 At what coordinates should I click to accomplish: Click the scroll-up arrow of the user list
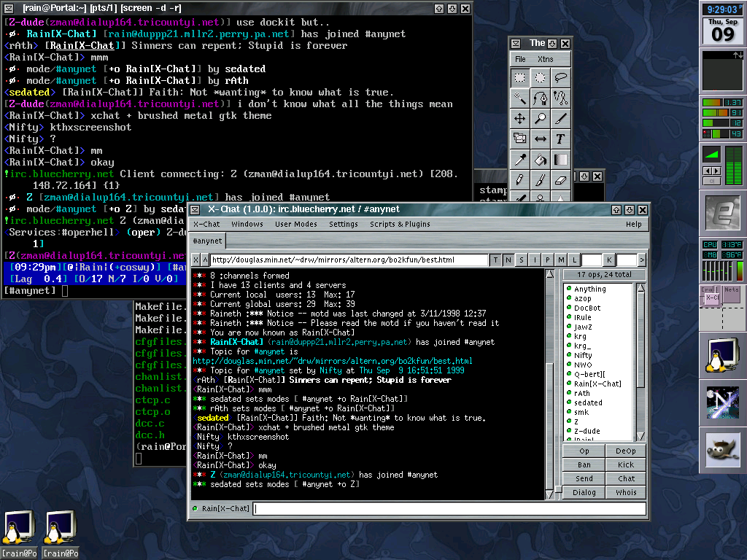point(640,287)
